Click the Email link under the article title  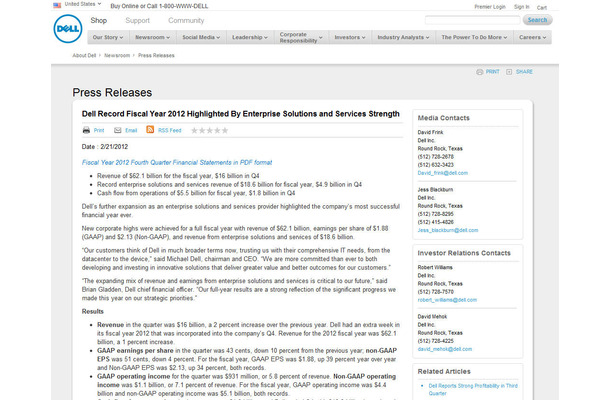pos(131,131)
